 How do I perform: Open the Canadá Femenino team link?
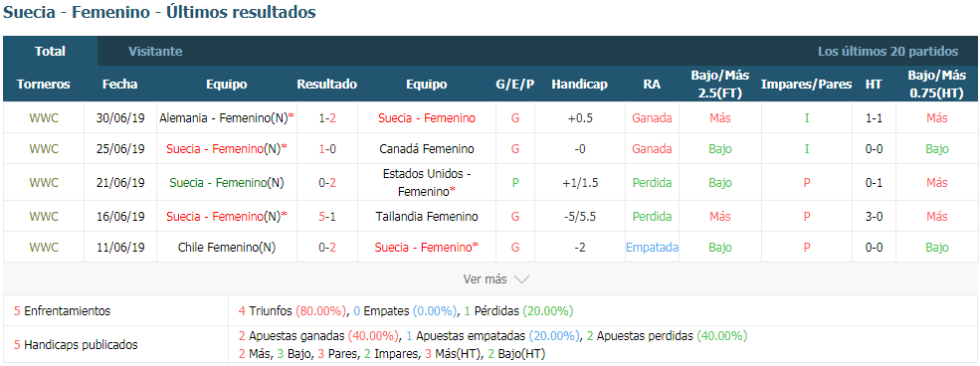pos(426,149)
